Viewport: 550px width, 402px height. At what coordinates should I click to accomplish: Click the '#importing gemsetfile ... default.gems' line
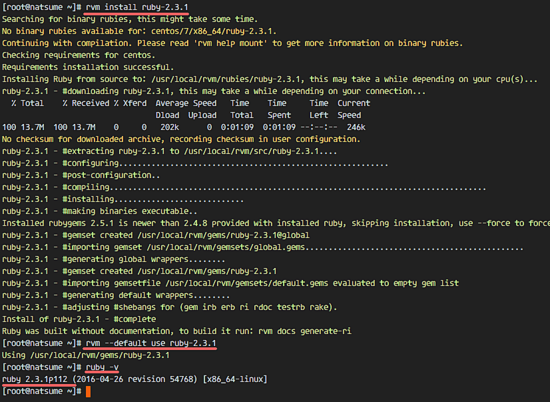point(230,283)
